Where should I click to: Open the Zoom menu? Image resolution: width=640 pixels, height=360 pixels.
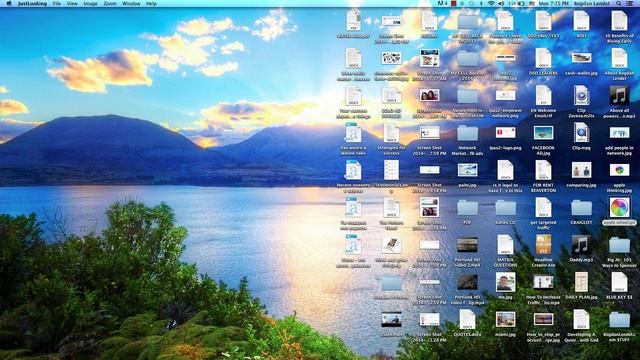(110, 3)
